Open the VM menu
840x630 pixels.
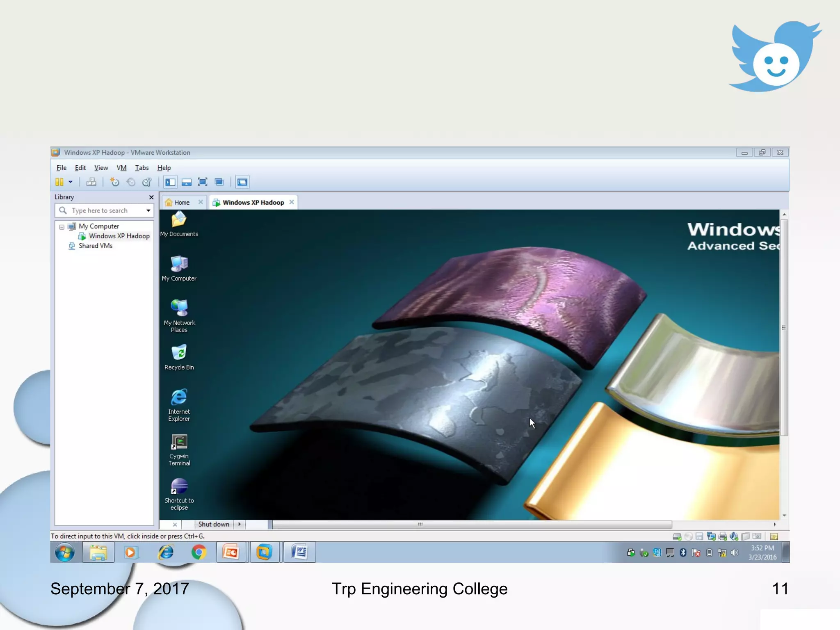[x=121, y=168]
